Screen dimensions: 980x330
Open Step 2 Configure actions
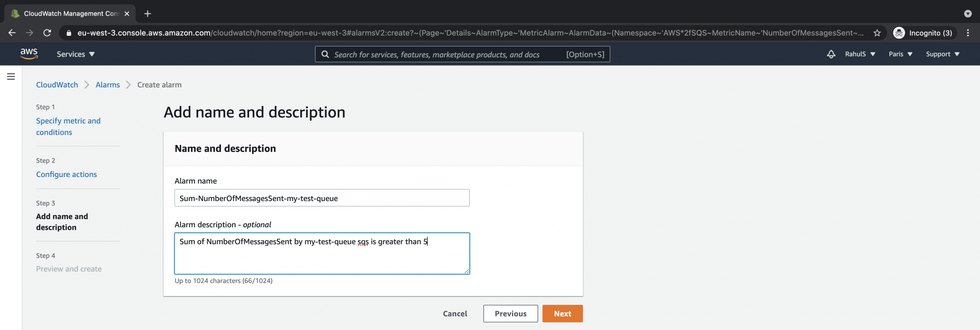tap(67, 174)
